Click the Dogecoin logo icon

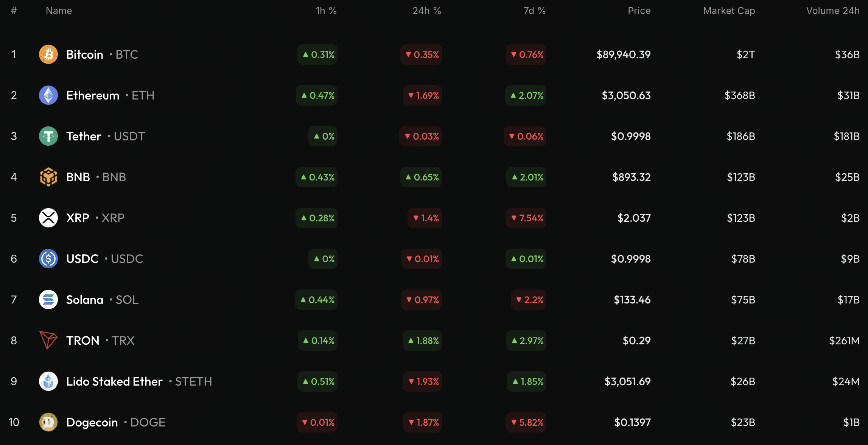pyautogui.click(x=48, y=422)
